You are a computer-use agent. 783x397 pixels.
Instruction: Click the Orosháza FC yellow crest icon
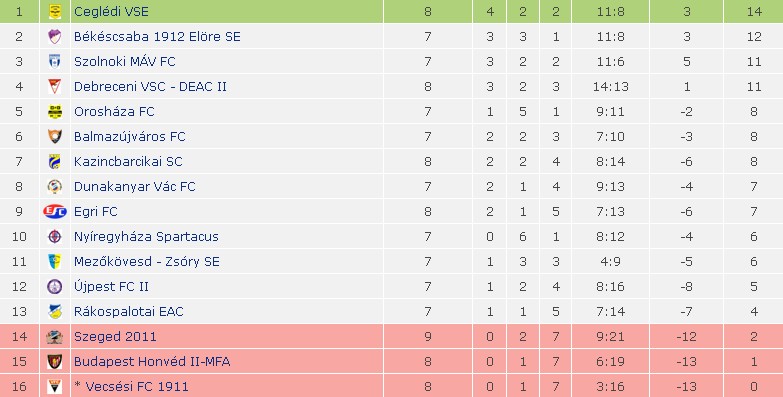point(55,111)
